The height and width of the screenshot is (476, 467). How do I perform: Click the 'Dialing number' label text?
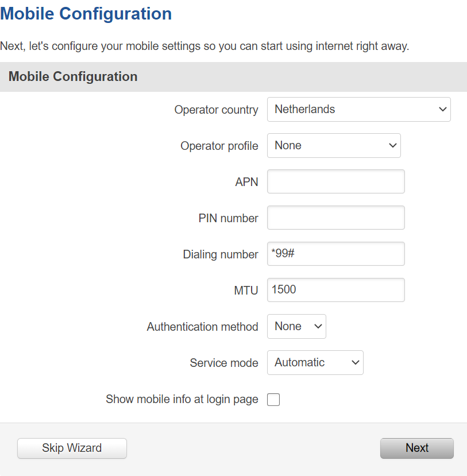220,254
